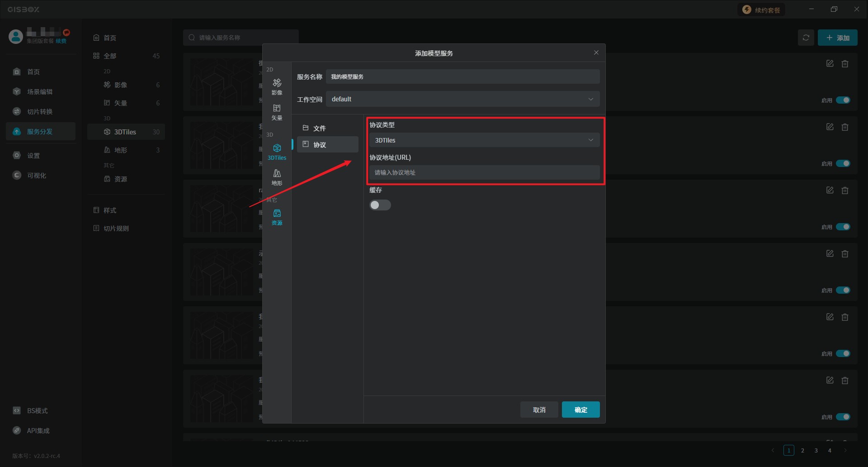
Task: Click the edit icon of first service row
Action: tap(830, 64)
